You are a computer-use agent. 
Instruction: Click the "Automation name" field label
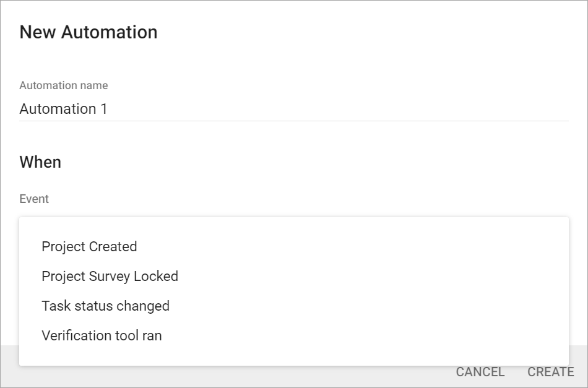click(x=64, y=85)
